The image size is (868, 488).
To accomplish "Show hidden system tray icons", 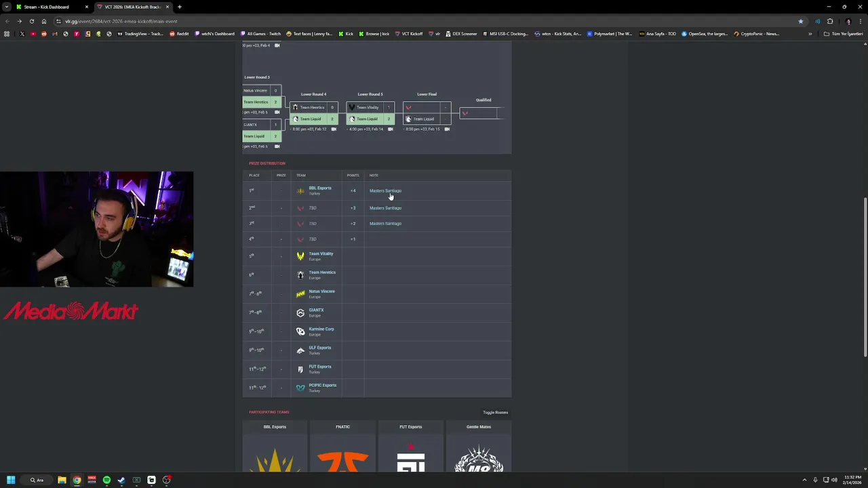I will click(804, 480).
